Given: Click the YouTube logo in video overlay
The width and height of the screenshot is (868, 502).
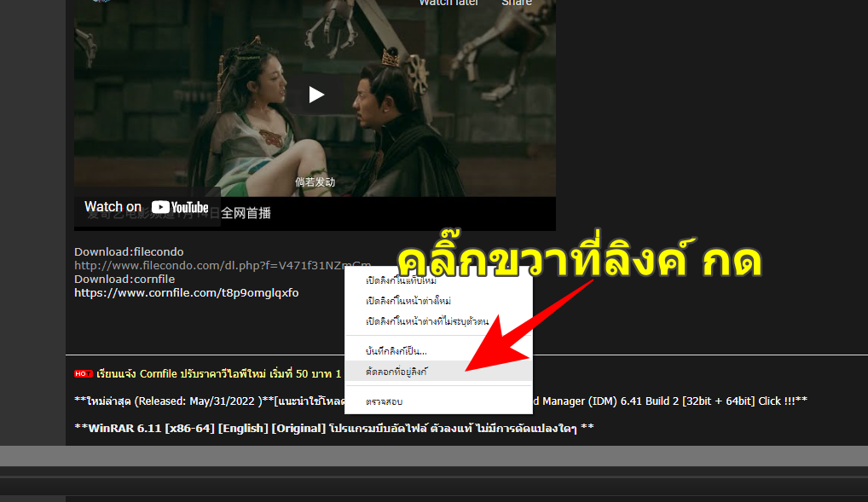Looking at the screenshot, I should [180, 208].
